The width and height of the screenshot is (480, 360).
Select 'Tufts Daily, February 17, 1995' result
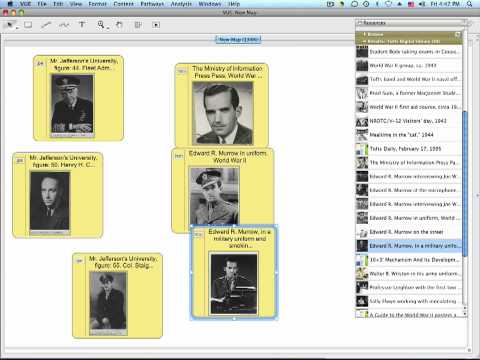(409, 149)
